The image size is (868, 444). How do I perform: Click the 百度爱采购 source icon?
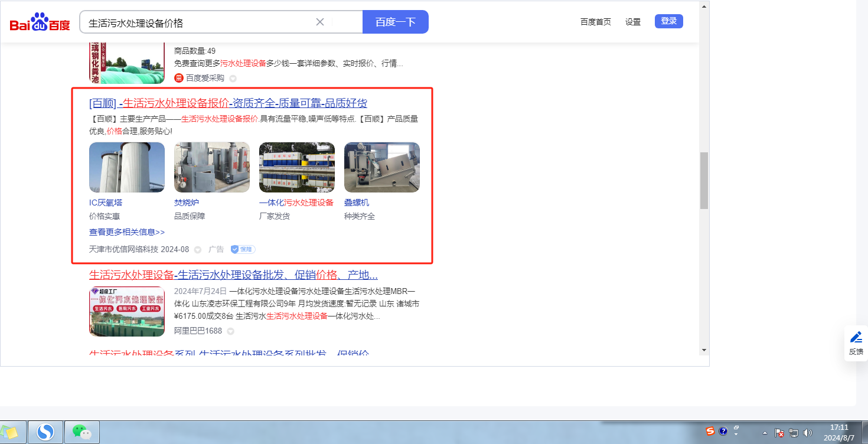[x=179, y=78]
